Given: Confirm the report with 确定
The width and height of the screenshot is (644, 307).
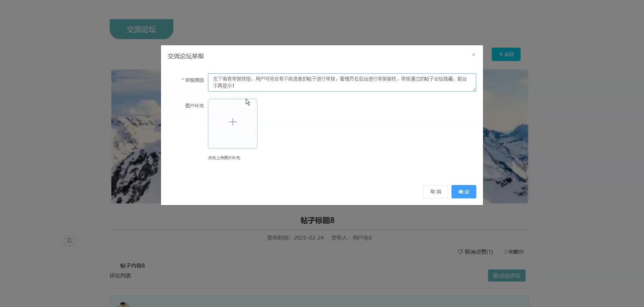Looking at the screenshot, I should point(464,192).
